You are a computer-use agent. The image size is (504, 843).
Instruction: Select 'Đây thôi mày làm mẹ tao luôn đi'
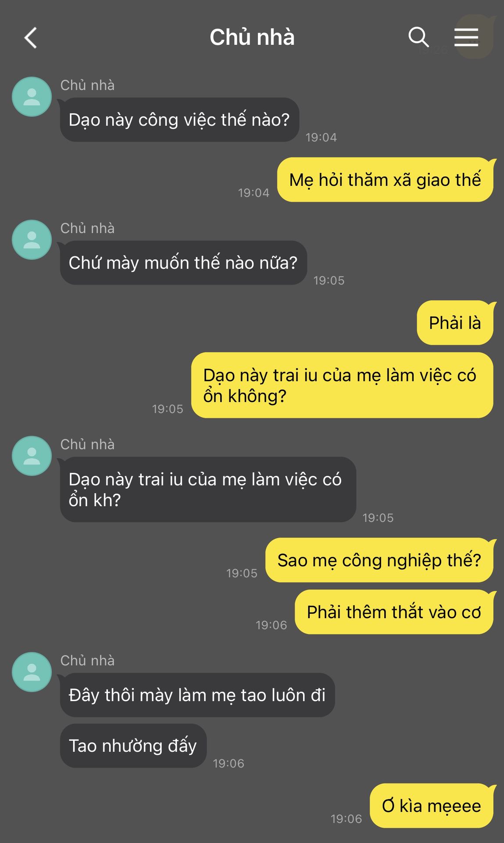point(197,695)
